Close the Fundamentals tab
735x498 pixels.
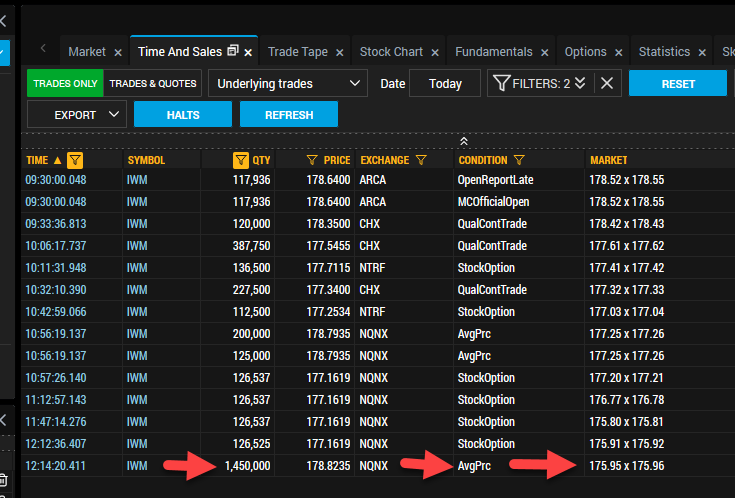click(545, 53)
